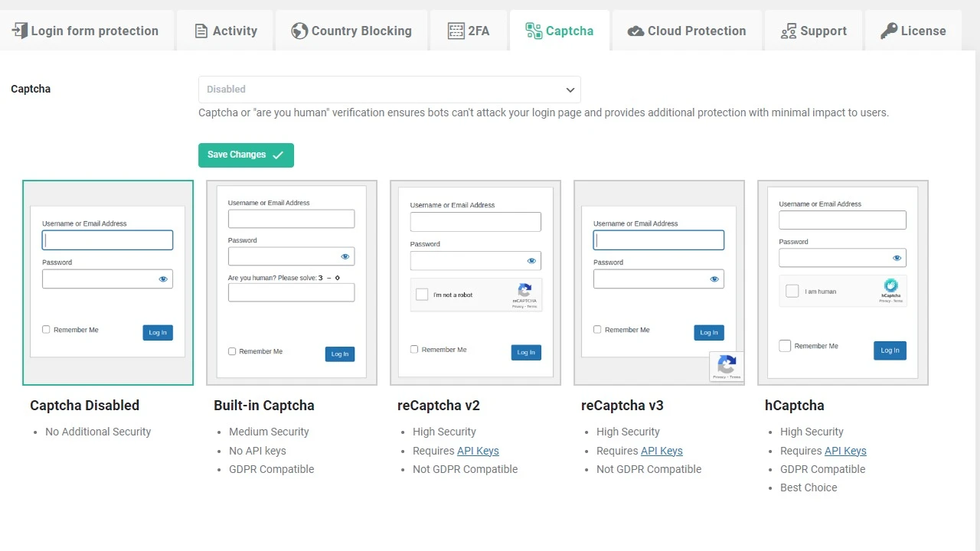This screenshot has width=980, height=551.
Task: Open API Keys link under reCaptcha v3
Action: click(x=661, y=451)
